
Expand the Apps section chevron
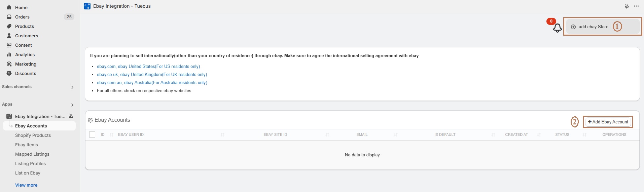coord(72,105)
